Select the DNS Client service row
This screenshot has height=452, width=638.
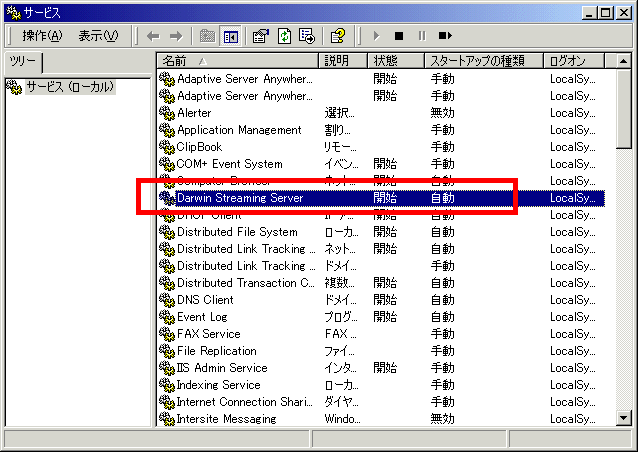(205, 300)
